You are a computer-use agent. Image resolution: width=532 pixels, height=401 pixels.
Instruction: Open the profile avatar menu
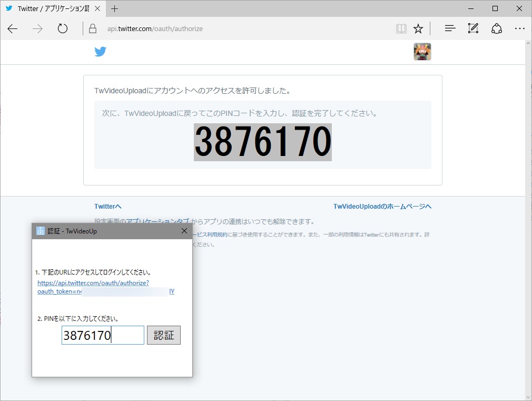click(422, 52)
